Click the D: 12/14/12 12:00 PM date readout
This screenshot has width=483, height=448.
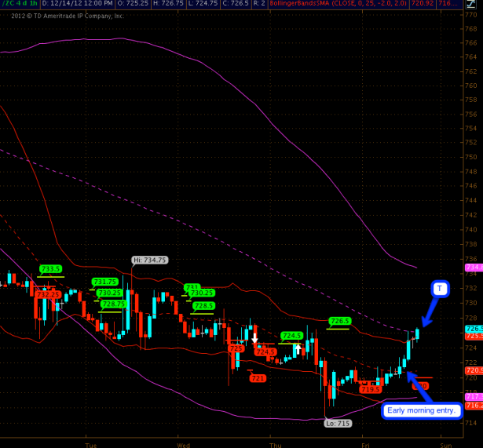[x=77, y=5]
